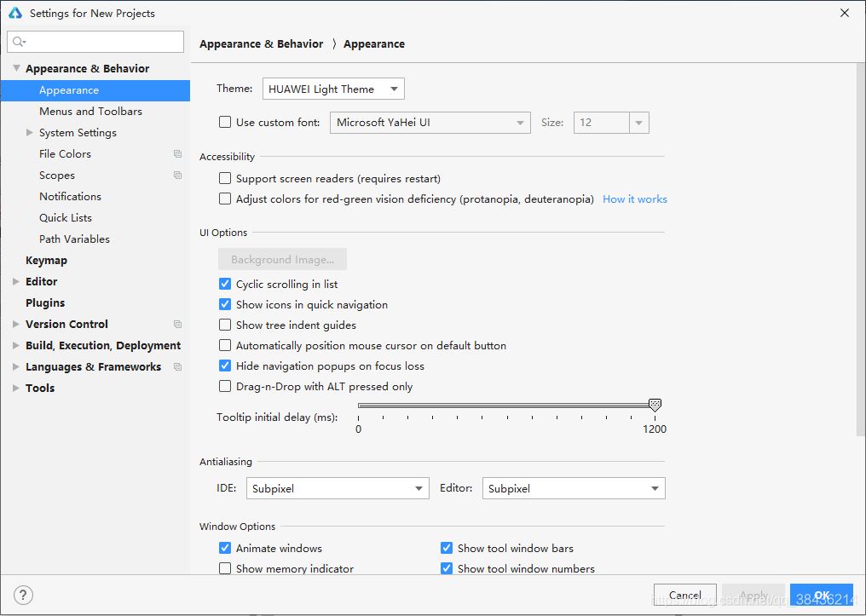Viewport: 866px width, 616px height.
Task: Uncheck Cyclic scrolling in list
Action: (x=225, y=285)
